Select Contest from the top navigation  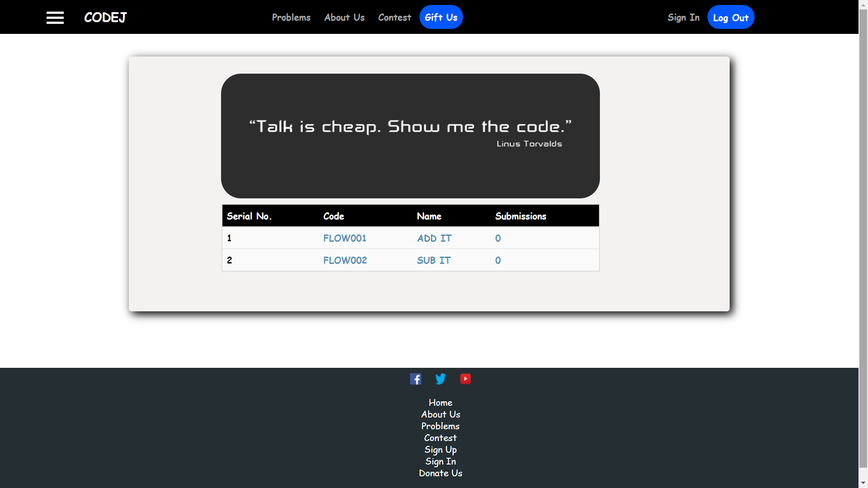pyautogui.click(x=394, y=17)
